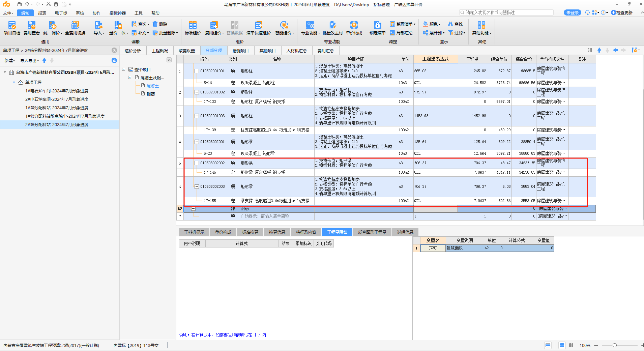Screen dimensions: 644x351
Task: Click the function search input field
Action: (x=506, y=12)
